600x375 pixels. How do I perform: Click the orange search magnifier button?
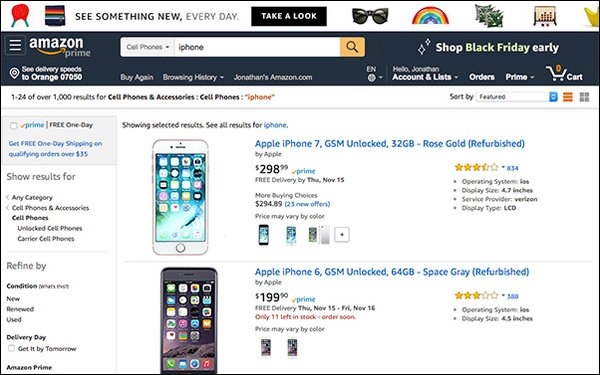[x=352, y=47]
